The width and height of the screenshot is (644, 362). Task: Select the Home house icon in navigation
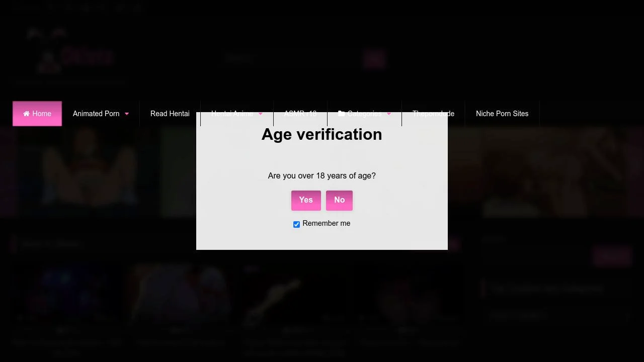pos(27,114)
